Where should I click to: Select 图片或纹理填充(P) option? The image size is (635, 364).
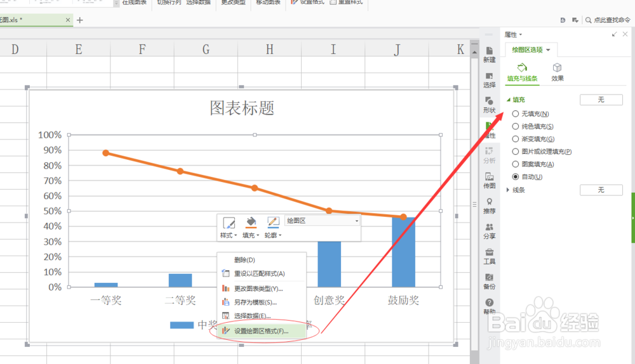click(542, 152)
